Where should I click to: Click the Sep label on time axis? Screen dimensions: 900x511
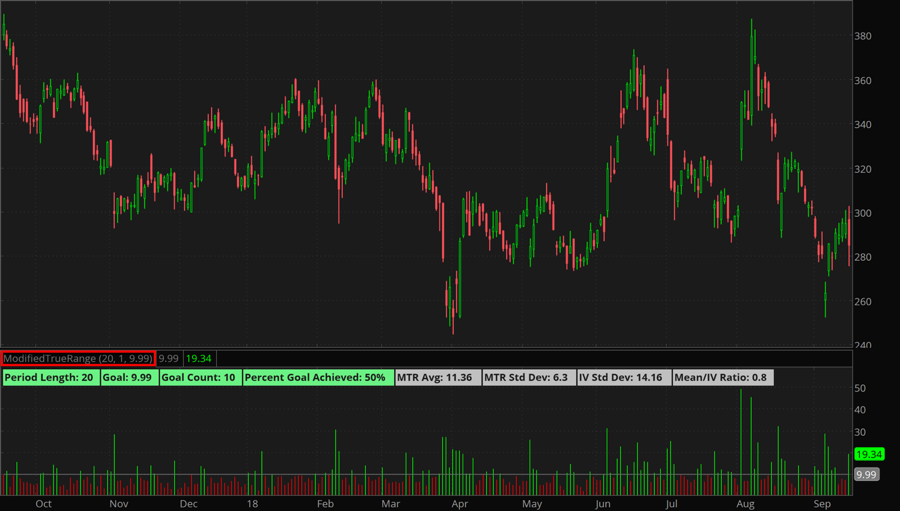(822, 504)
